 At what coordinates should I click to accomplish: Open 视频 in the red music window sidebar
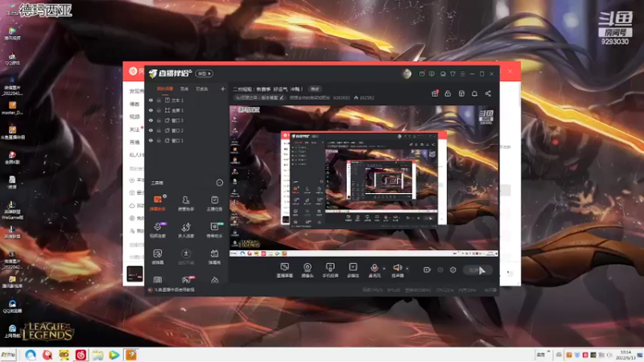(134, 117)
